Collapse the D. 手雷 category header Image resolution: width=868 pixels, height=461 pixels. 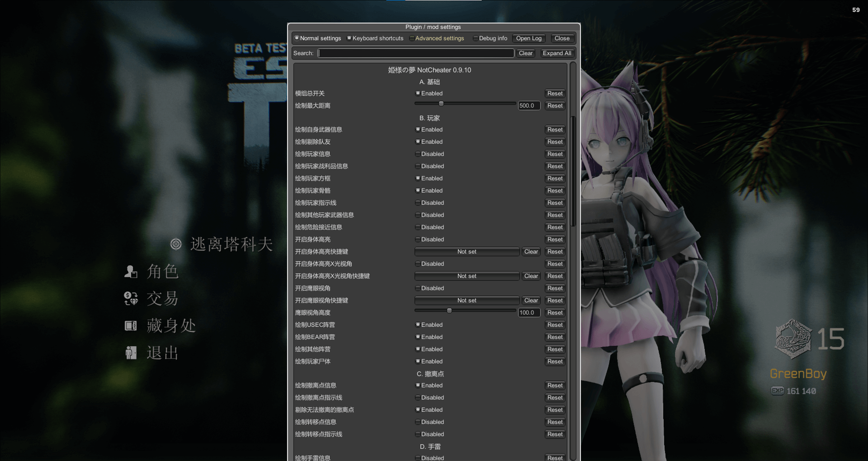[x=429, y=447]
